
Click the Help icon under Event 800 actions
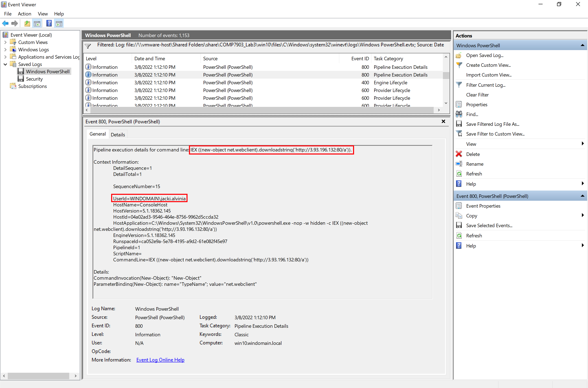click(459, 246)
